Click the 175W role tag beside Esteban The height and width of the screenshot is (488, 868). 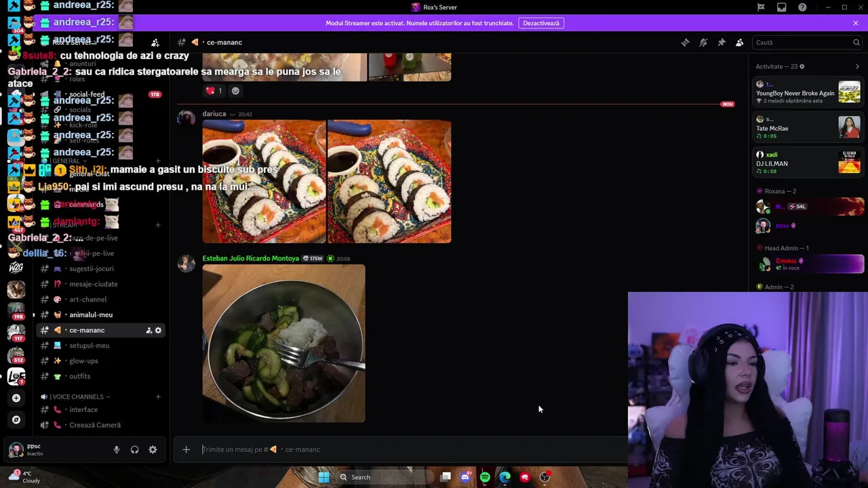313,258
